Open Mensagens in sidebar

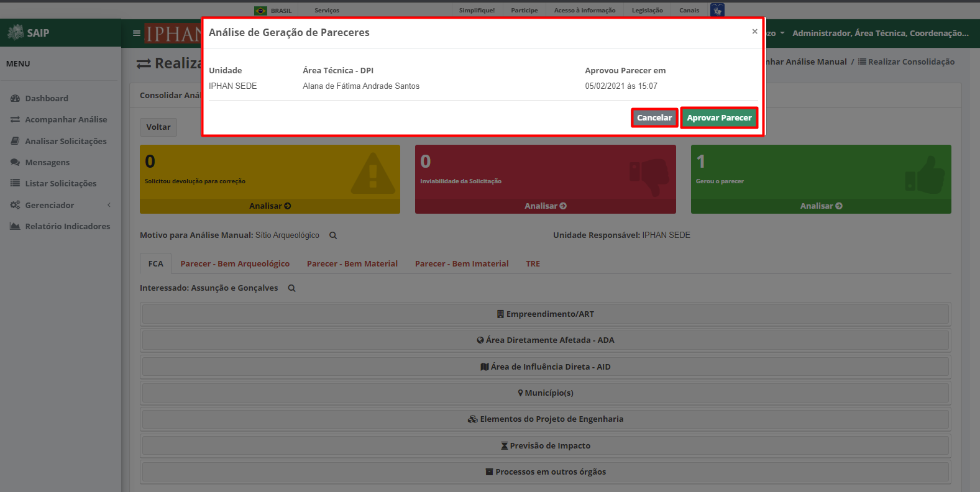47,162
